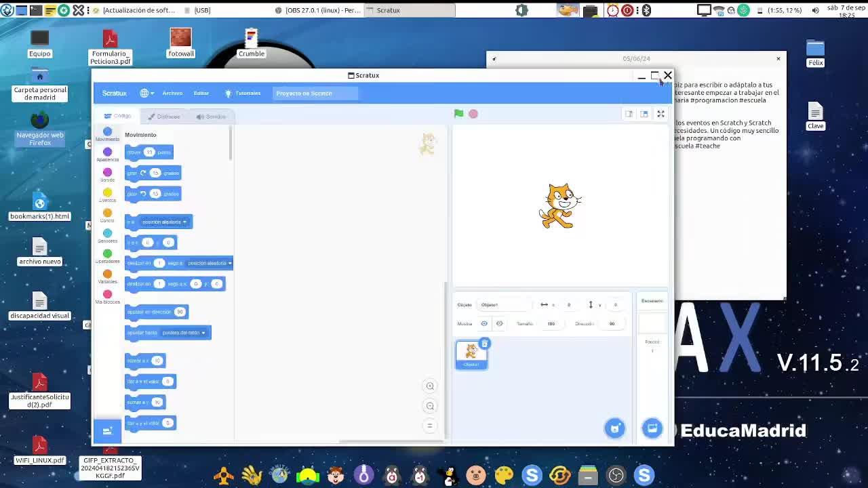Image resolution: width=868 pixels, height=488 pixels.
Task: Close the note window behind Scratux
Action: 778,59
